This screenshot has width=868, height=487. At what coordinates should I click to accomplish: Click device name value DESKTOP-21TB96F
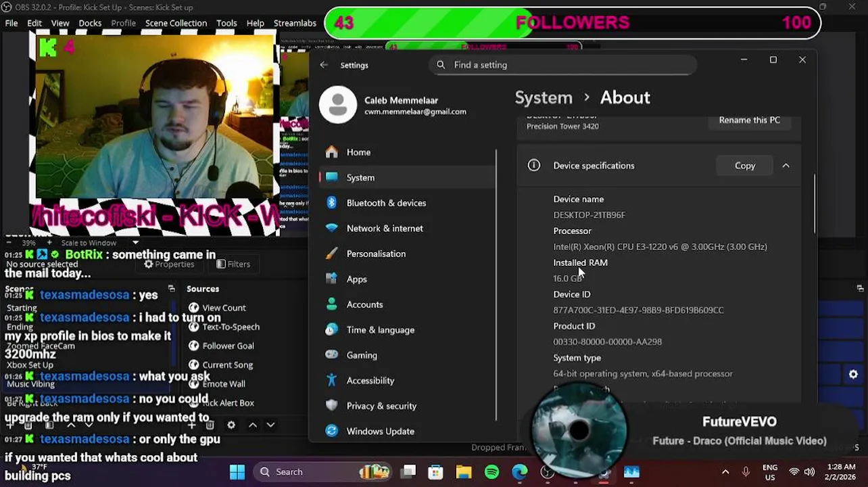(589, 215)
